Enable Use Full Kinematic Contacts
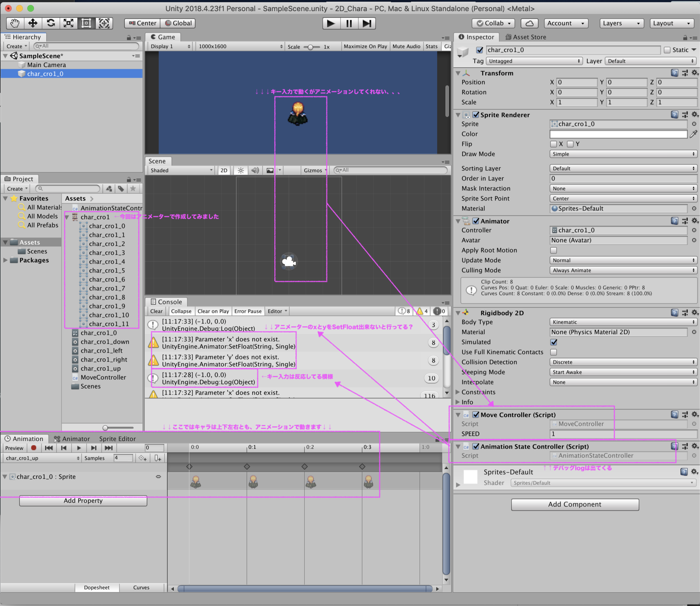The image size is (700, 606). click(x=554, y=352)
